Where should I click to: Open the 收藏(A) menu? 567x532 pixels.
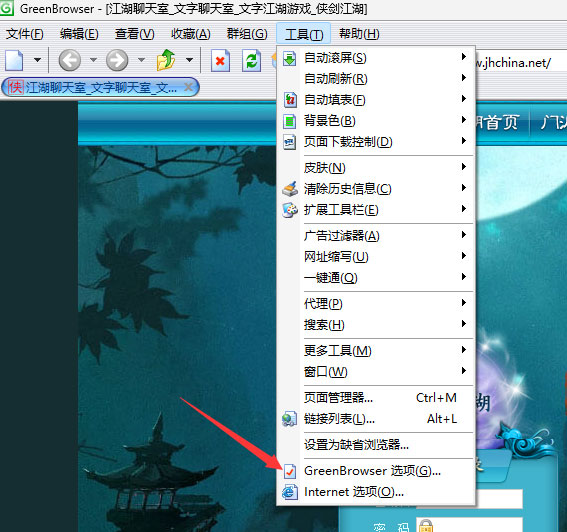pyautogui.click(x=191, y=34)
